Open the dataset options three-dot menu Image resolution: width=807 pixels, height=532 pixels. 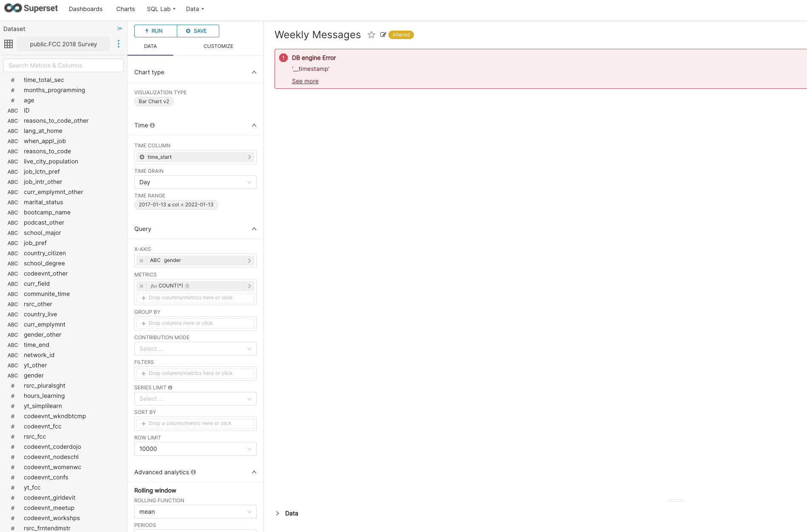point(119,44)
